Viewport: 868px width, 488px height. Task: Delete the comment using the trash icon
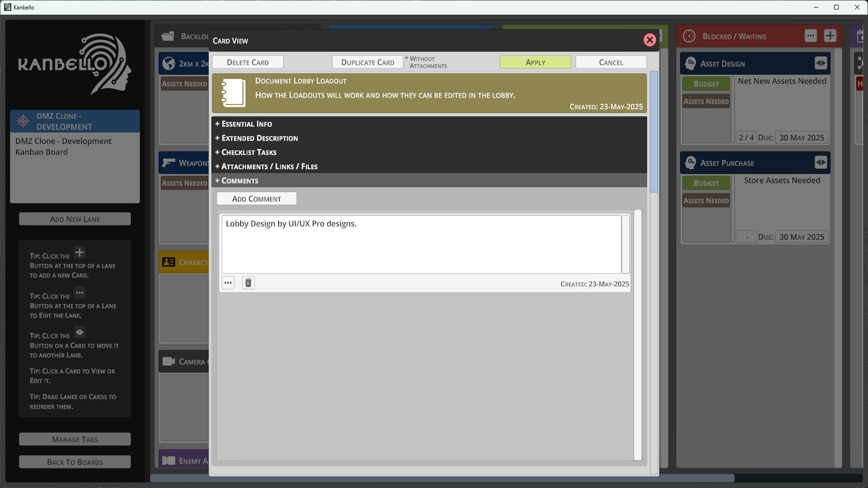point(248,282)
